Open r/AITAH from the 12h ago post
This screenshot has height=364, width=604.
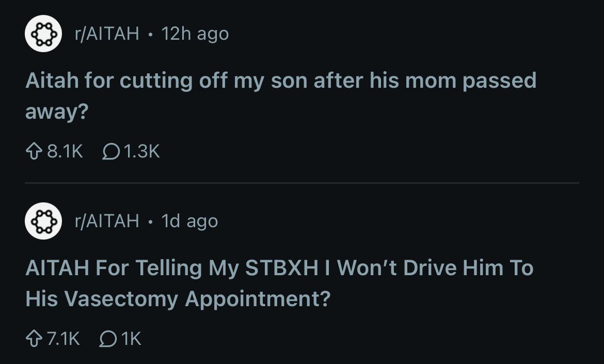(x=107, y=34)
